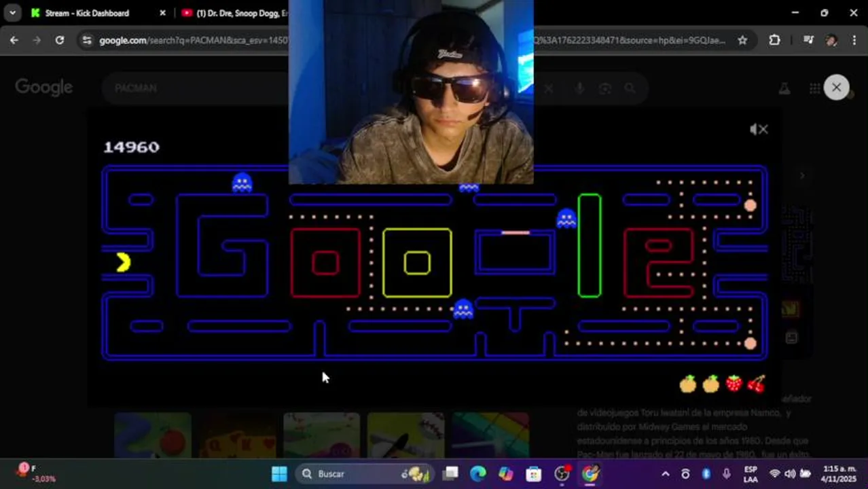The height and width of the screenshot is (489, 868).
Task: Click the Bluetooth tray icon
Action: pos(706,473)
